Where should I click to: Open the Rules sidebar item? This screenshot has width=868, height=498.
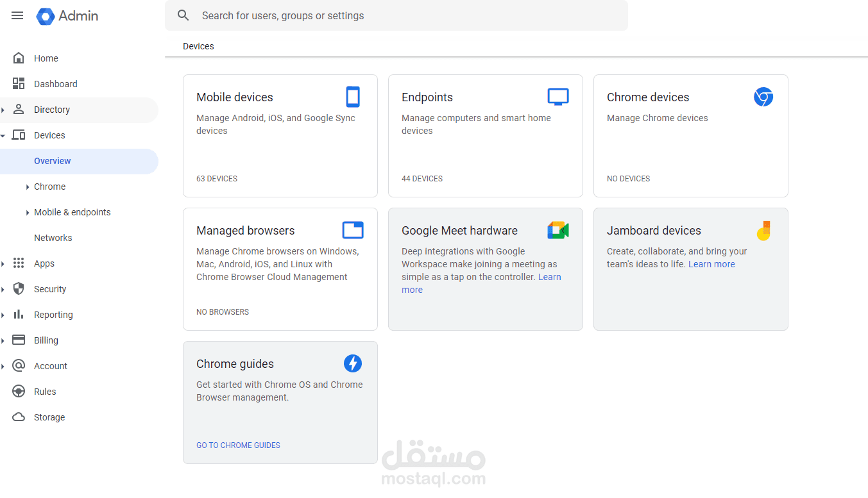tap(45, 392)
